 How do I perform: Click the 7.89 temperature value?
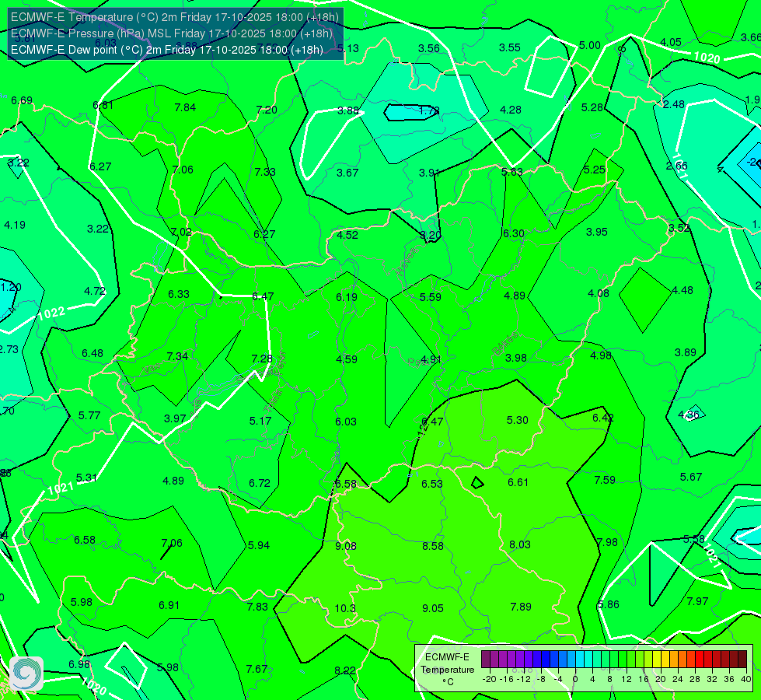tap(521, 607)
